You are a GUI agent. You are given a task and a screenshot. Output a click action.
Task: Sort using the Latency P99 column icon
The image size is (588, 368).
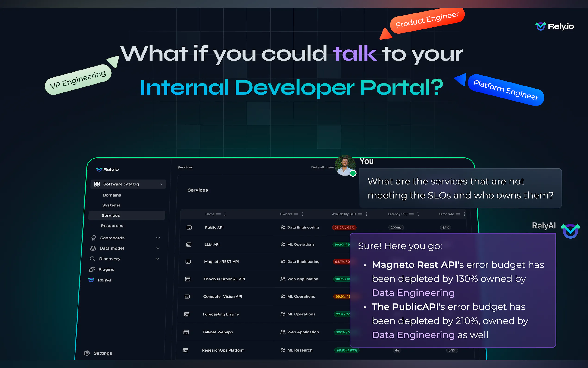(412, 214)
